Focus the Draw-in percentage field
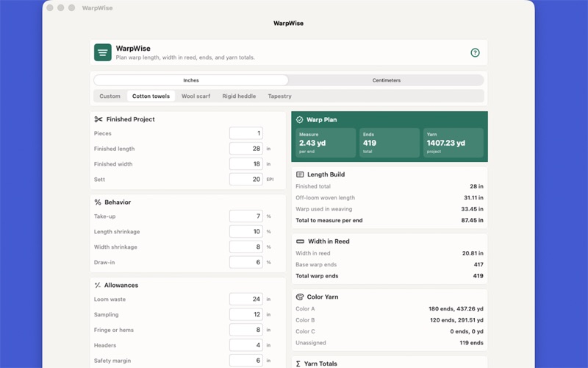The width and height of the screenshot is (588, 368). [x=246, y=263]
